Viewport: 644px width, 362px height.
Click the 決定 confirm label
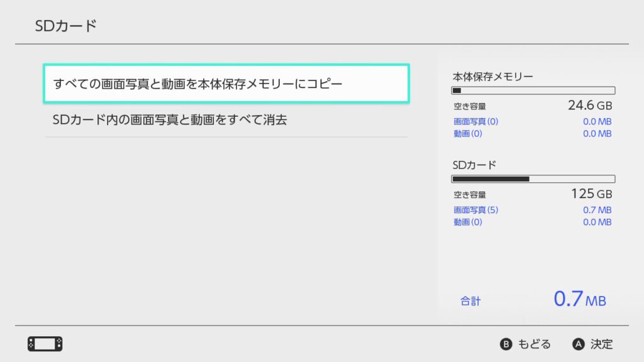click(602, 344)
